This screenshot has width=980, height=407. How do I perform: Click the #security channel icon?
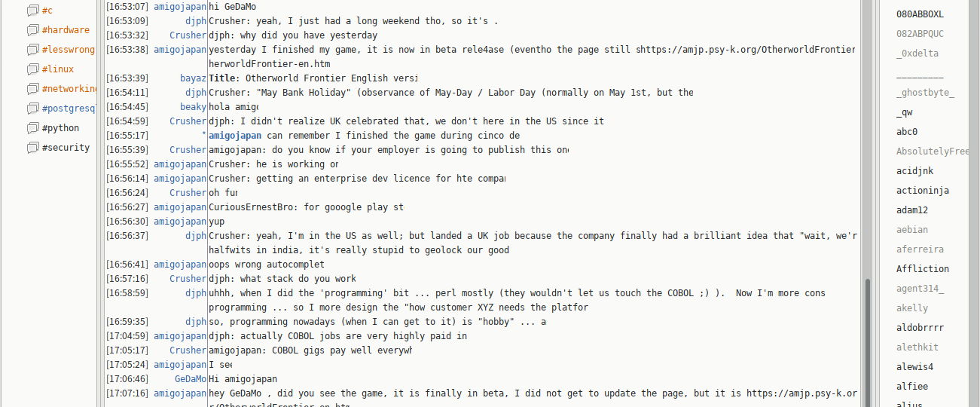tap(32, 148)
